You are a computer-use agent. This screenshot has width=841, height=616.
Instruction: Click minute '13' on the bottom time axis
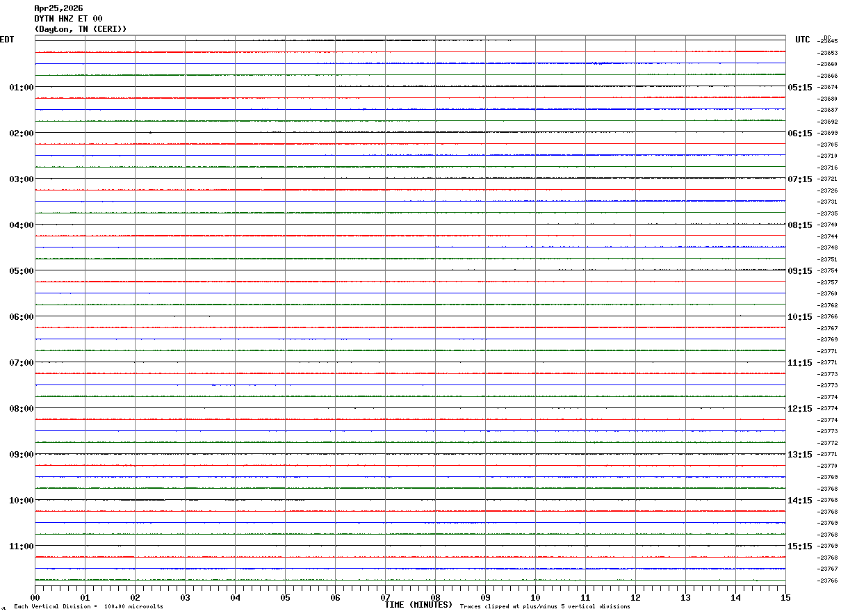click(685, 597)
